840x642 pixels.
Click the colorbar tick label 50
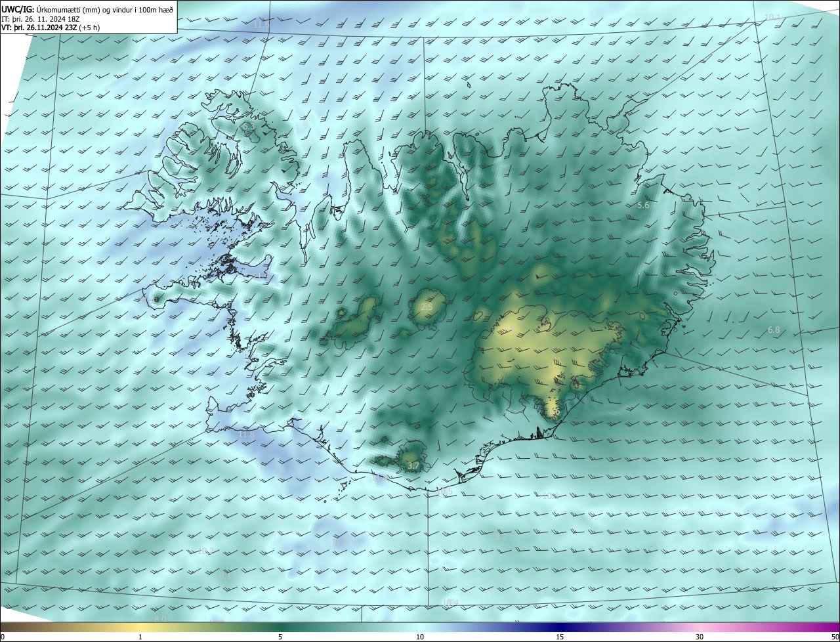tap(835, 637)
